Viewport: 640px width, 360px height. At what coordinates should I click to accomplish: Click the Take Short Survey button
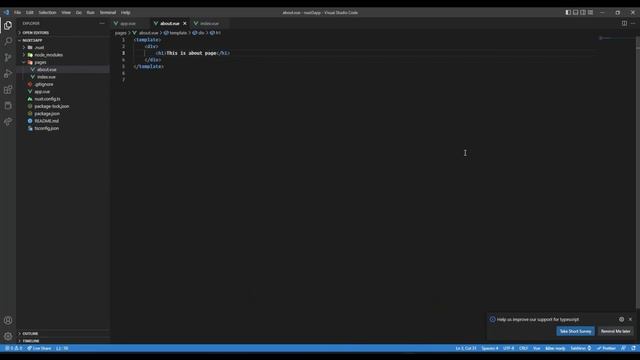pyautogui.click(x=575, y=331)
